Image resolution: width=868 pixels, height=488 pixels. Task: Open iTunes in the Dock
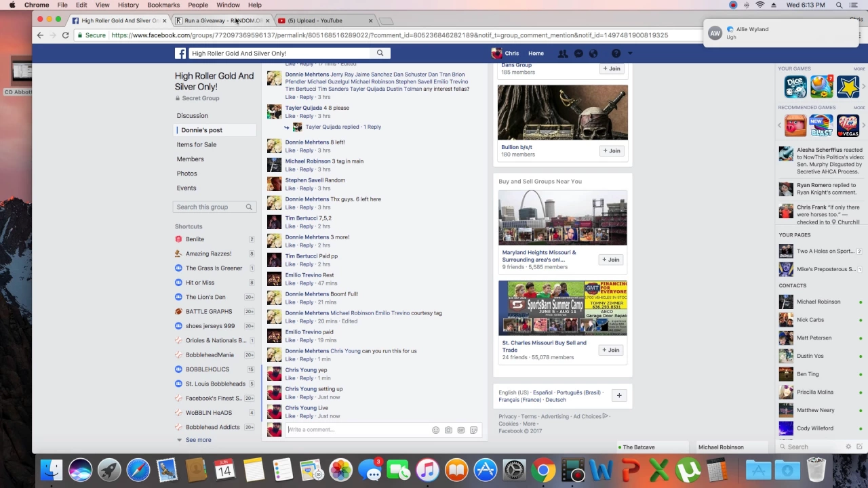pyautogui.click(x=427, y=470)
